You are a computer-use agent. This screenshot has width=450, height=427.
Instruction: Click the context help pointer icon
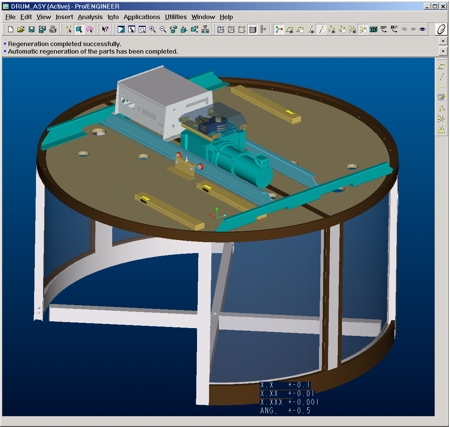[105, 30]
